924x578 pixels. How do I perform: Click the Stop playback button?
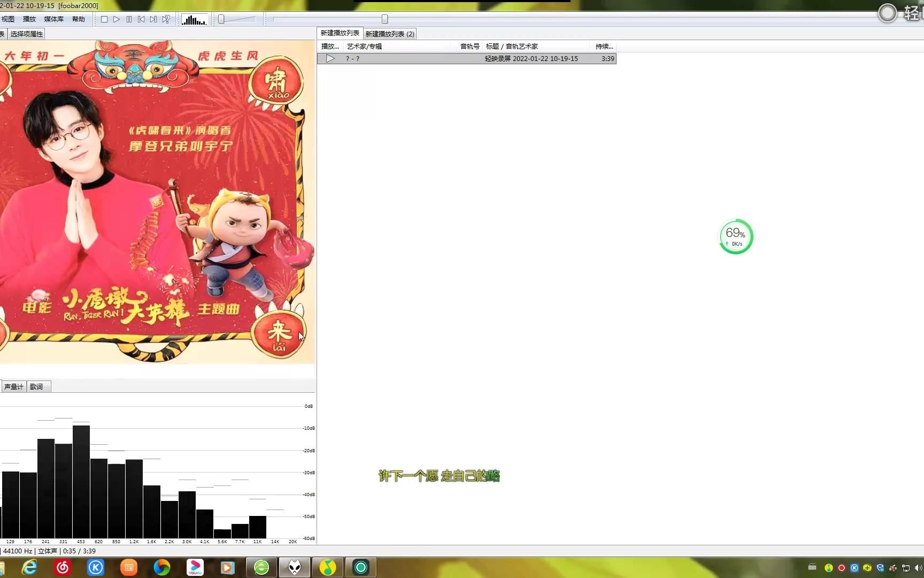[104, 19]
